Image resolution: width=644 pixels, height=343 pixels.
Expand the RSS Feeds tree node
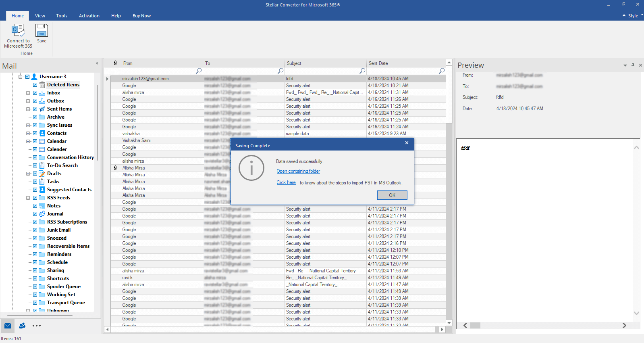click(x=28, y=198)
